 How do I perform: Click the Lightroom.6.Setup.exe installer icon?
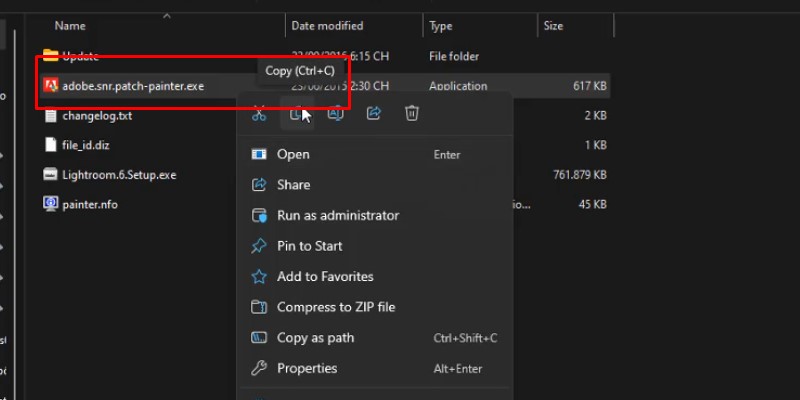pos(50,174)
